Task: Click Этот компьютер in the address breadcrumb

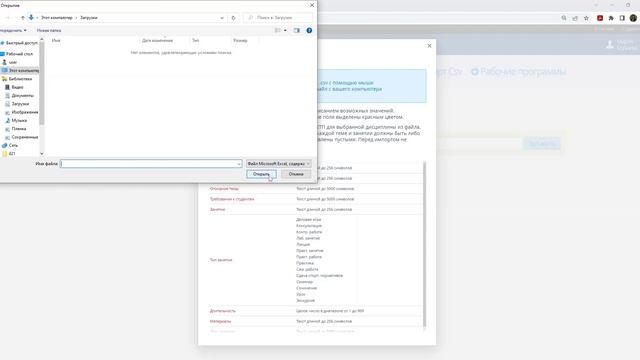Action: [57, 18]
